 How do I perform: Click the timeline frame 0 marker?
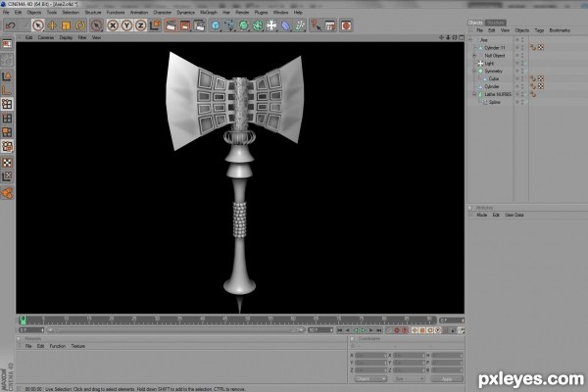click(23, 320)
